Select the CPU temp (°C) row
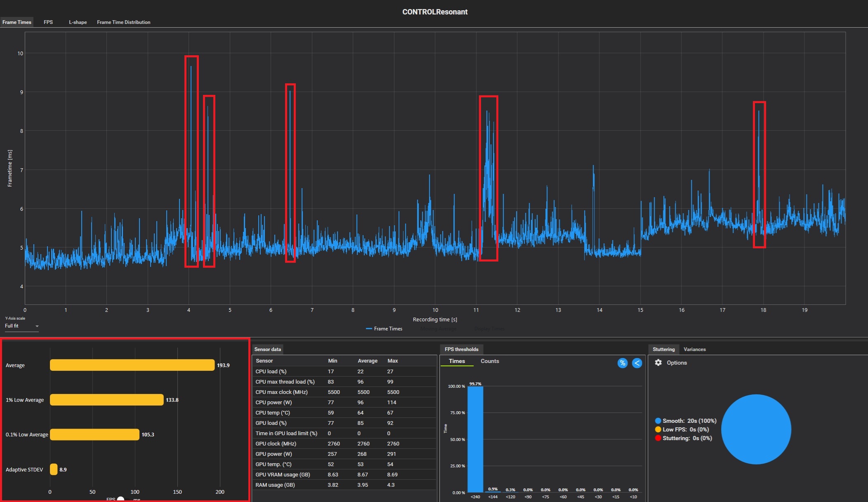Viewport: 868px width, 502px height. click(344, 412)
